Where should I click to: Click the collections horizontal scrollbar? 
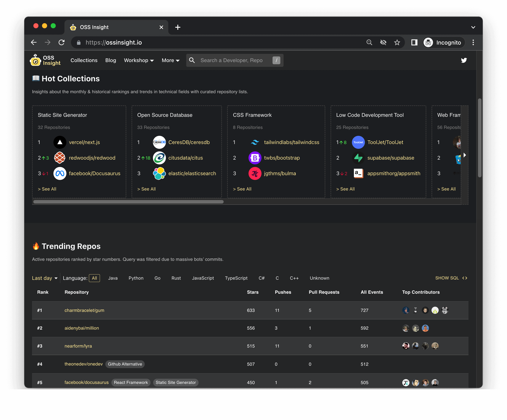tap(128, 202)
